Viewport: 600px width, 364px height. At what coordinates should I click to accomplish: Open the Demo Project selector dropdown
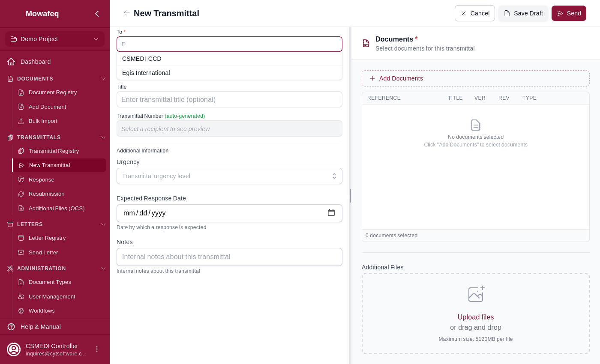tap(55, 39)
